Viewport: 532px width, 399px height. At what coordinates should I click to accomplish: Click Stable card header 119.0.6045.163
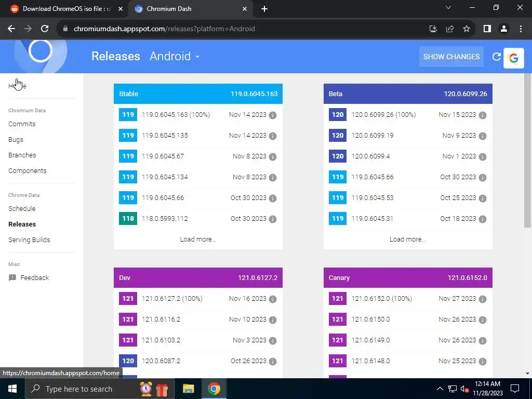(x=198, y=94)
